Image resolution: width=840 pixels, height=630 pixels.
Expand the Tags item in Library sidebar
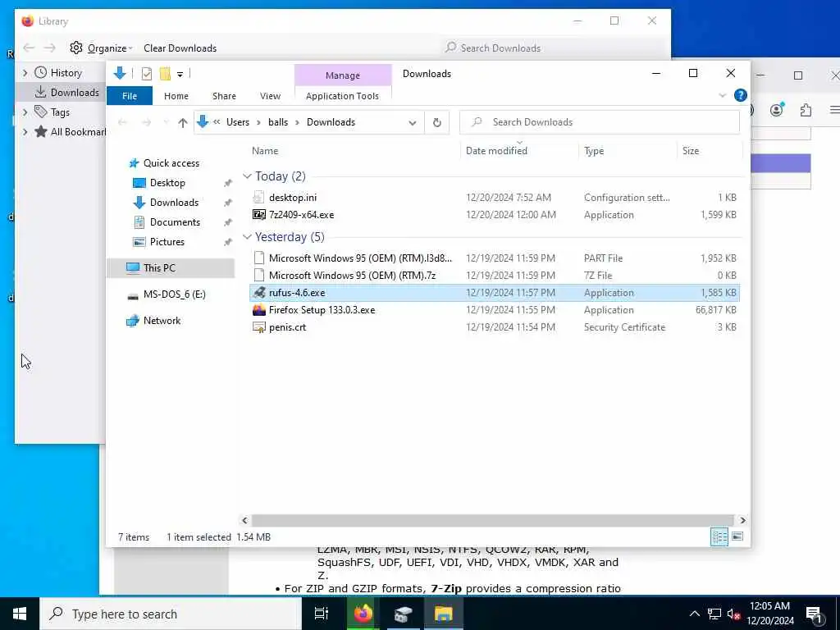(x=25, y=112)
